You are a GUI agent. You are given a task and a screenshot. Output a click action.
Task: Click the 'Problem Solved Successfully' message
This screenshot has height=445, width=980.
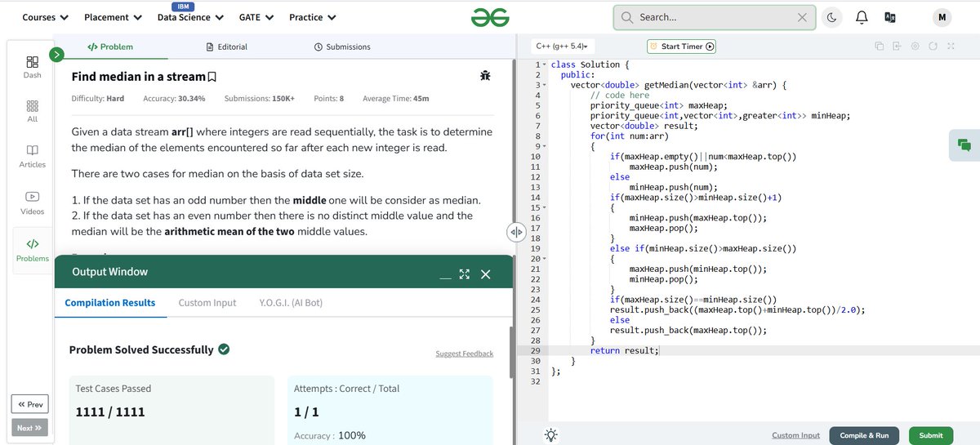(x=140, y=349)
